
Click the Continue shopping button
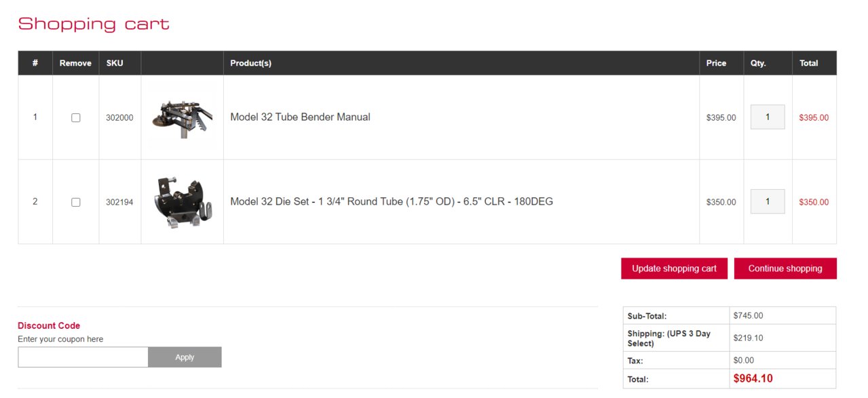pos(785,268)
